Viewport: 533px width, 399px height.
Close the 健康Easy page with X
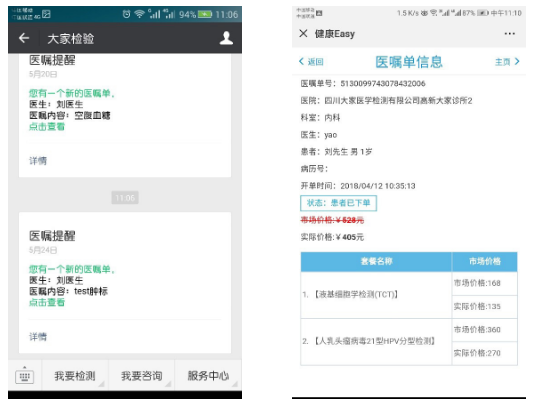[x=303, y=33]
